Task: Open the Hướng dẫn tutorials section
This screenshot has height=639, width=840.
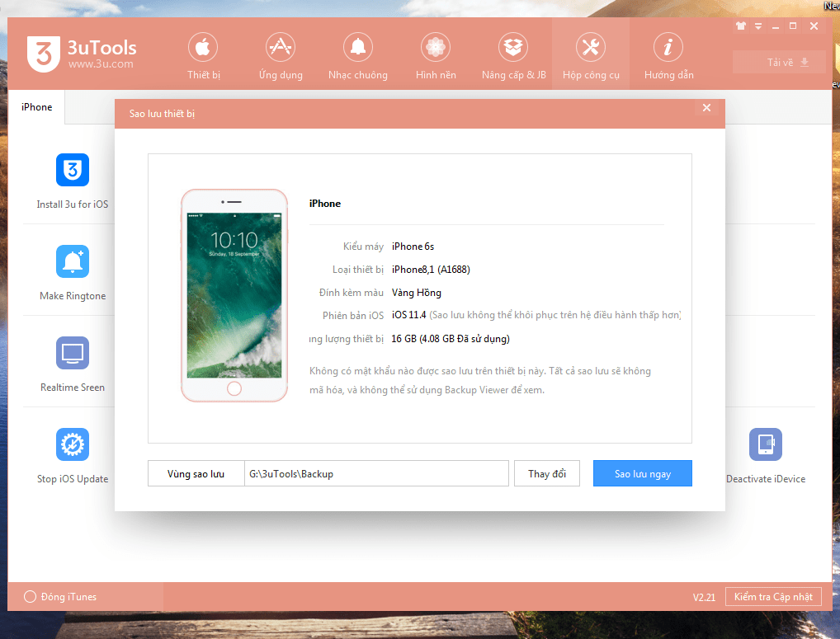Action: tap(668, 56)
